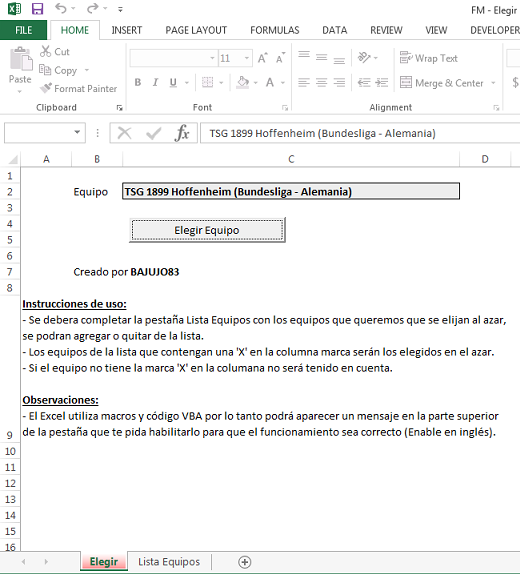Select the Format Painter brush
Image resolution: width=520 pixels, height=574 pixels.
(78, 89)
